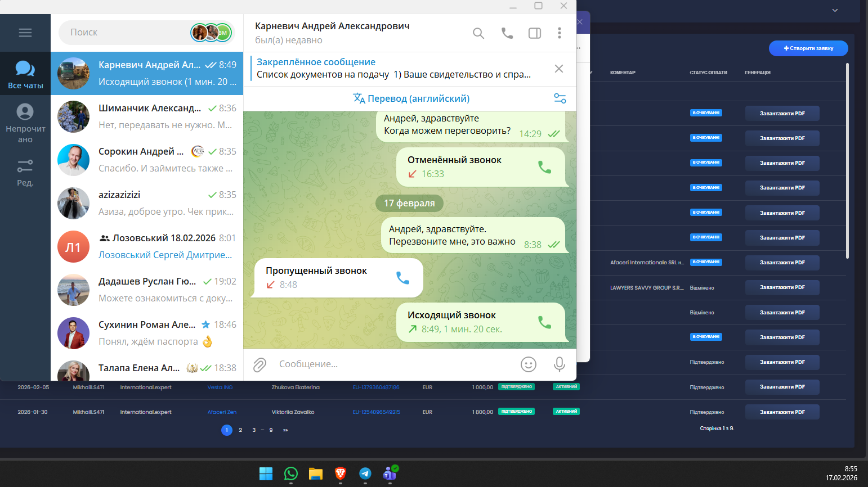This screenshot has height=487, width=868.
Task: Download PDF in the LAWYERS SAVVY GROUP row
Action: (x=782, y=287)
